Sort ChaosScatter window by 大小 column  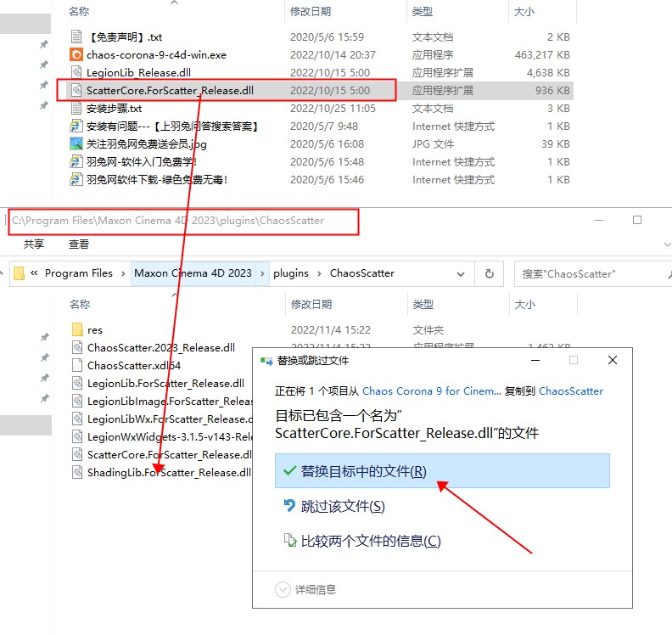[525, 305]
